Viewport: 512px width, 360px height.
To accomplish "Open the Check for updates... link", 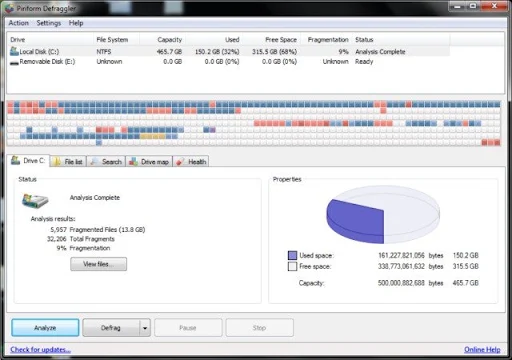I will (40, 349).
